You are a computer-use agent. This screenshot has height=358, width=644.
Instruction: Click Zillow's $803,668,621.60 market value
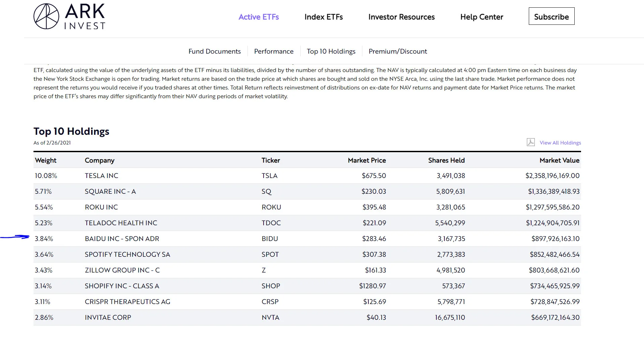tap(554, 270)
